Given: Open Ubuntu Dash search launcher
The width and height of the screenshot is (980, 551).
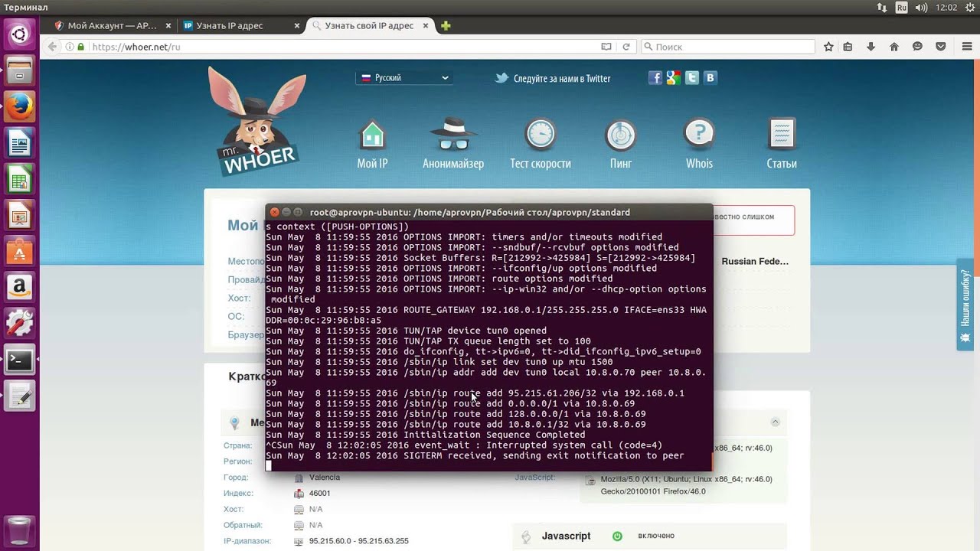Looking at the screenshot, I should tap(19, 34).
